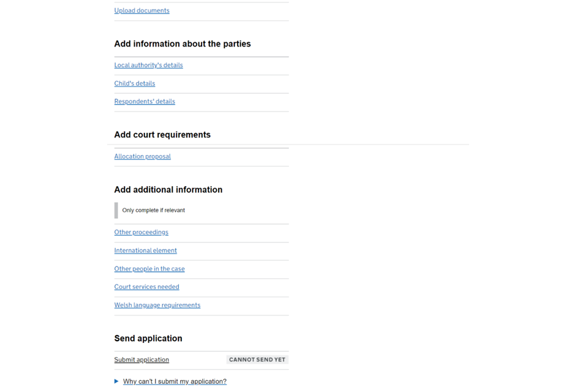588x392 pixels.
Task: Click the CANNOT SEND YET status tag
Action: (x=257, y=360)
